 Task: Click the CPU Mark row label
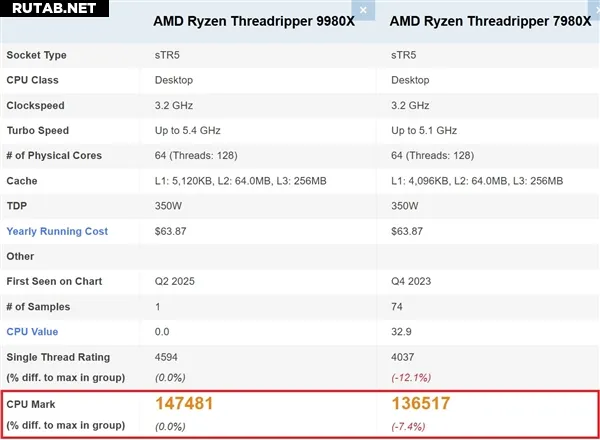point(31,404)
